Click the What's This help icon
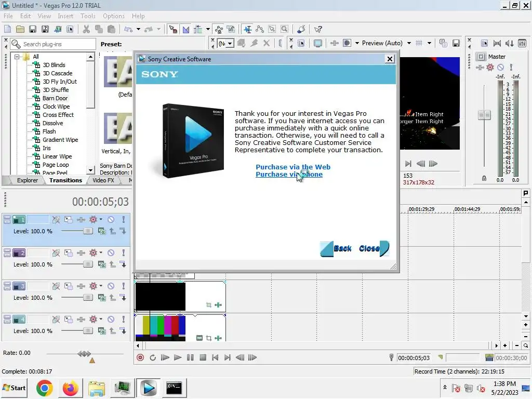The image size is (532, 399). click(318, 29)
